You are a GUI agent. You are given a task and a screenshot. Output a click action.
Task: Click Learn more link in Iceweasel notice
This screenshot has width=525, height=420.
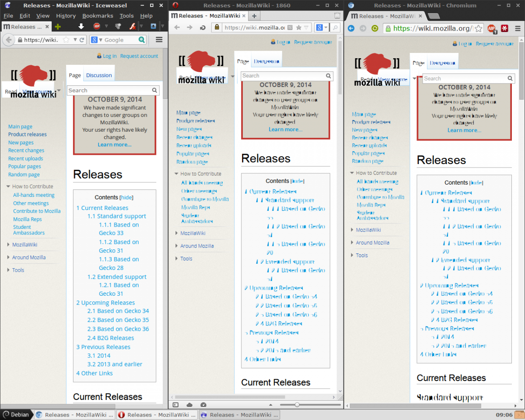115,144
